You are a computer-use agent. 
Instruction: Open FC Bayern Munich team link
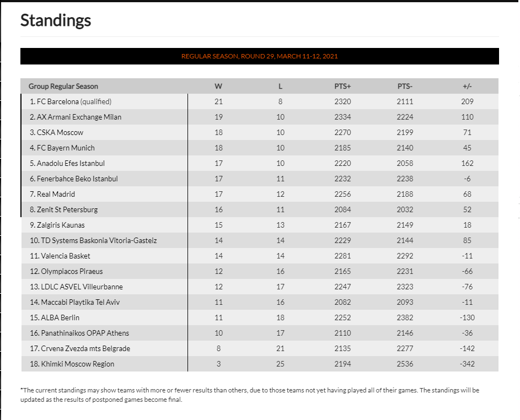point(66,148)
